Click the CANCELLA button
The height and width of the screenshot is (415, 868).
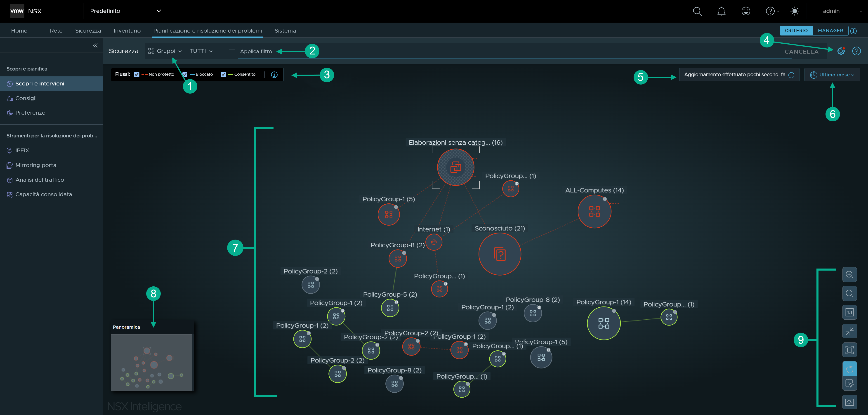pyautogui.click(x=801, y=52)
